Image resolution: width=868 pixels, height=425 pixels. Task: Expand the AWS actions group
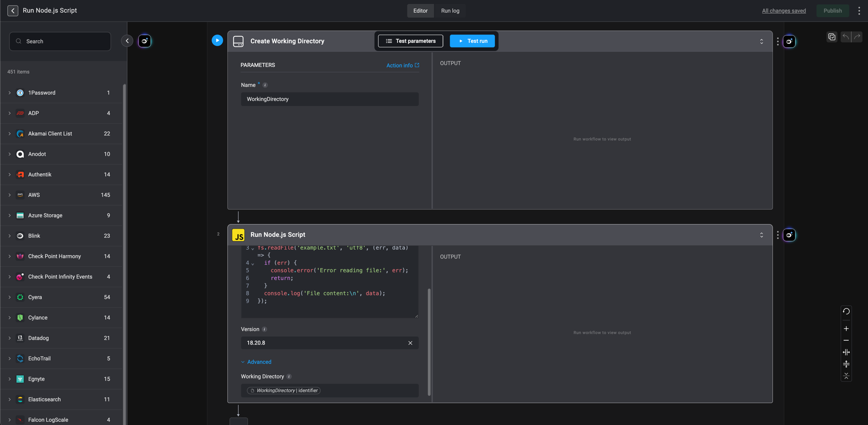coord(10,195)
